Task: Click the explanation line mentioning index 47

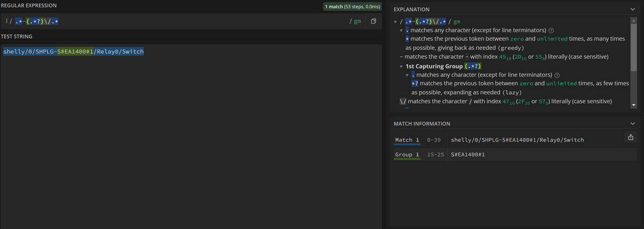Action: pos(506,101)
